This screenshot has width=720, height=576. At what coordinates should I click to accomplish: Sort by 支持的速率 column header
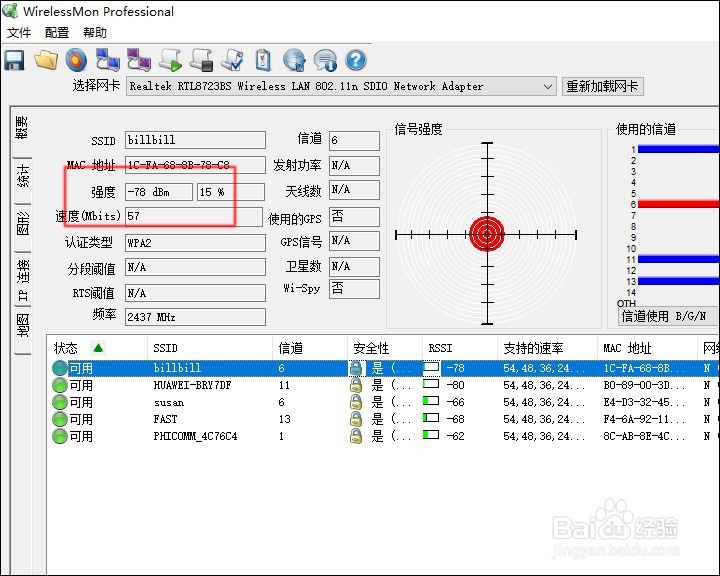point(547,348)
